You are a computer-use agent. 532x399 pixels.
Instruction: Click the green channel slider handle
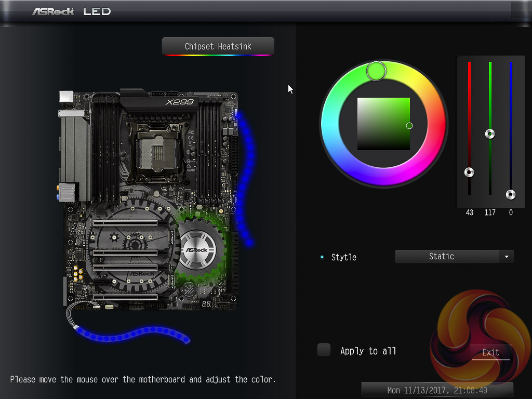(x=490, y=134)
